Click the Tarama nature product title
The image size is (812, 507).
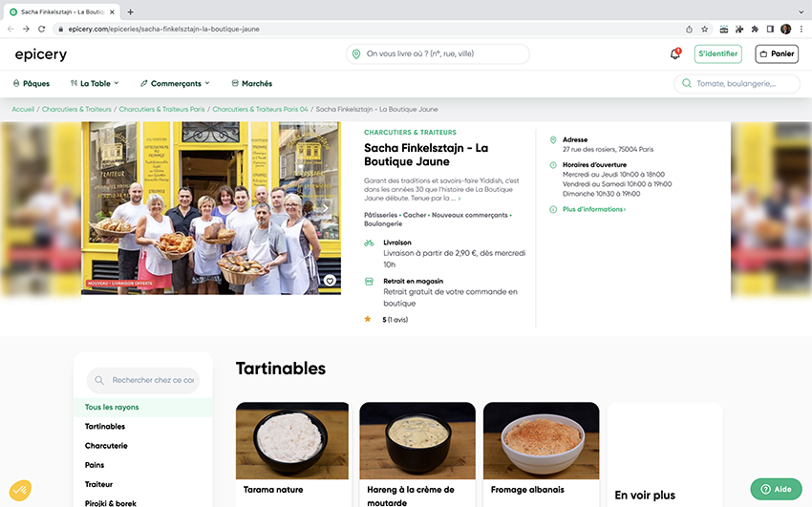pyautogui.click(x=273, y=490)
